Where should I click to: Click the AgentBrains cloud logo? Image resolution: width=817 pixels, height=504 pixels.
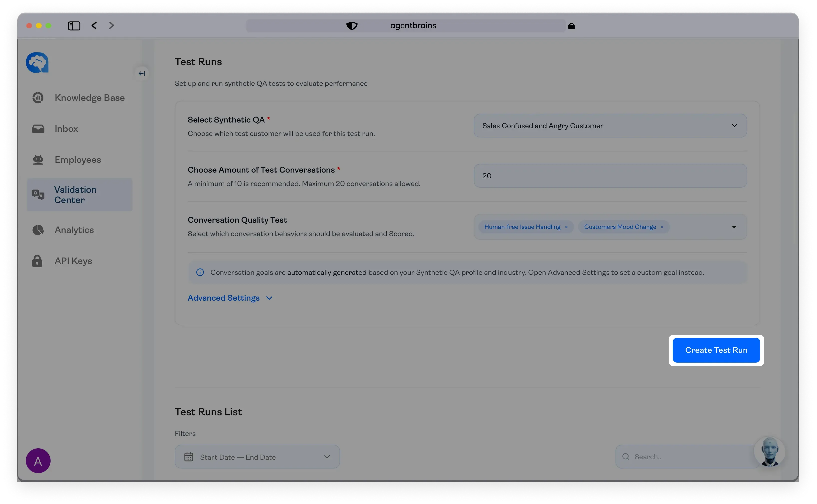[37, 63]
